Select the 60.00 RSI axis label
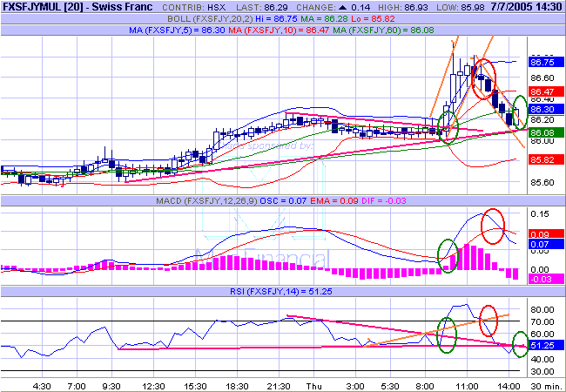The height and width of the screenshot is (392, 566). pyautogui.click(x=542, y=335)
